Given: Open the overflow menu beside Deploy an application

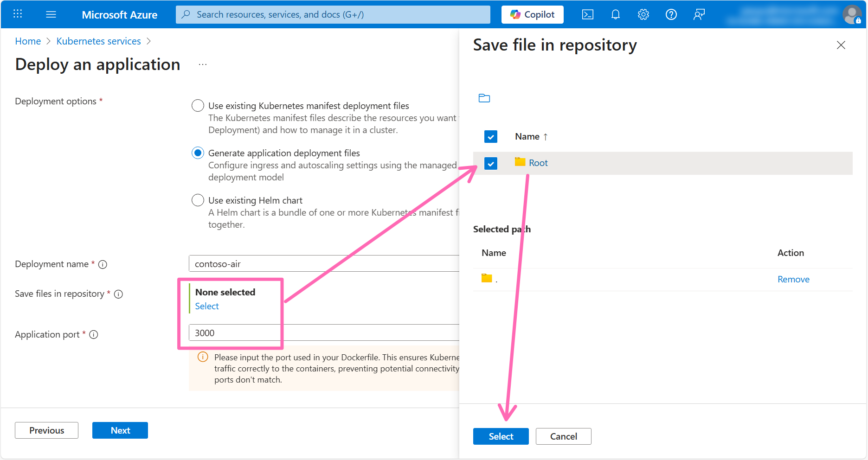Looking at the screenshot, I should tap(203, 64).
